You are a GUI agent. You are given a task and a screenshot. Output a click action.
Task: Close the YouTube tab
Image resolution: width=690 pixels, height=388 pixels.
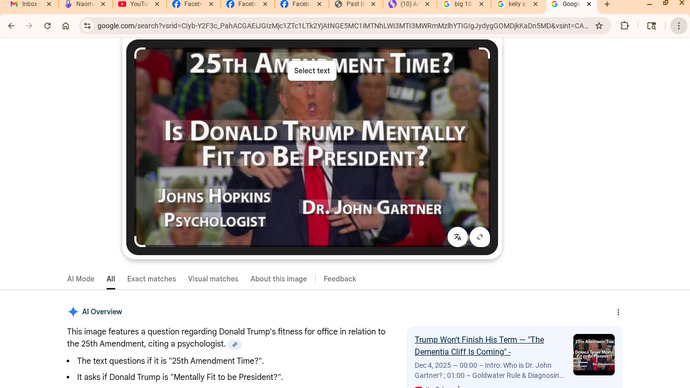coord(157,4)
